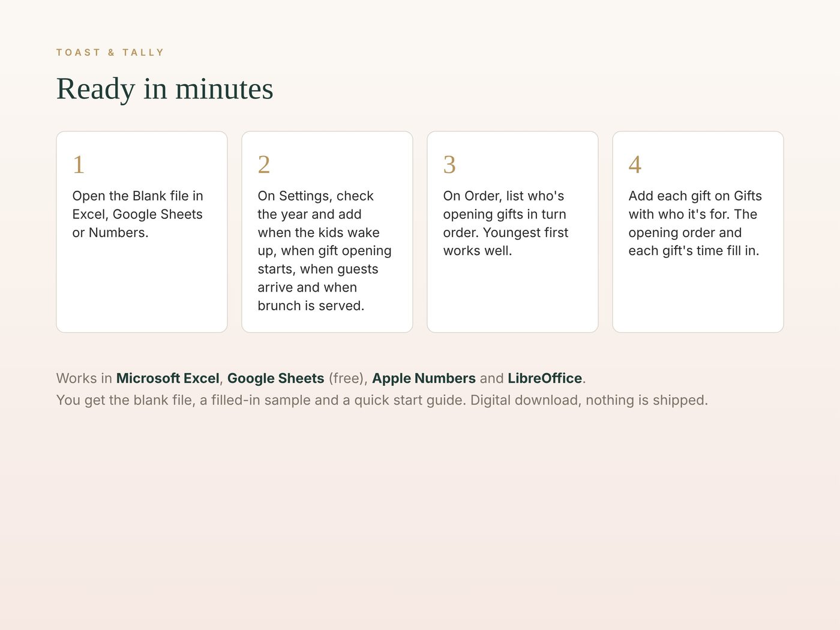
Task: Click "Open the Blank file in" step text
Action: [138, 196]
